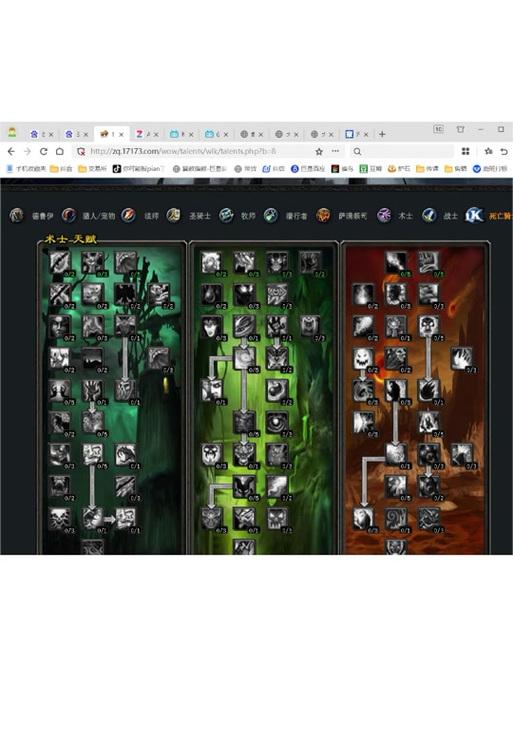
Task: Select the 术士 warlock class label
Action: [x=405, y=216]
